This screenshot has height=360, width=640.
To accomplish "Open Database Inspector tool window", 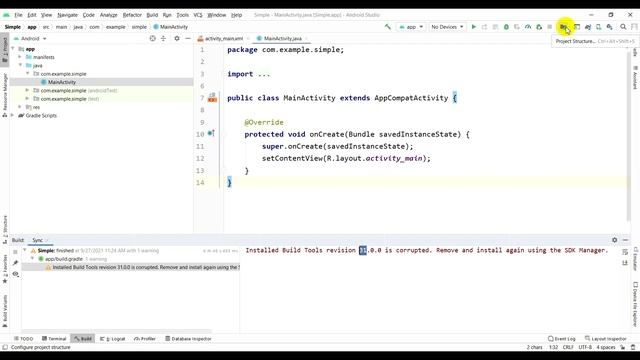I will [188, 339].
